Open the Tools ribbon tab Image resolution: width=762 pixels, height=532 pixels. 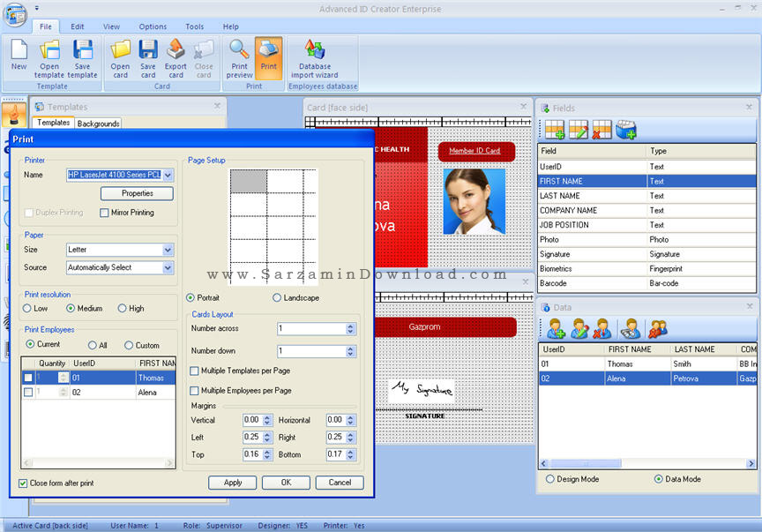194,26
